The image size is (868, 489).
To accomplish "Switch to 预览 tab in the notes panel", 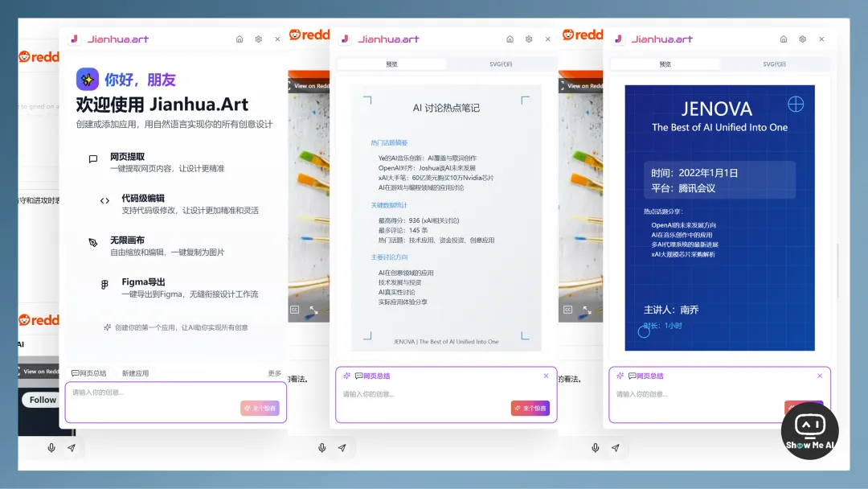I will (391, 64).
